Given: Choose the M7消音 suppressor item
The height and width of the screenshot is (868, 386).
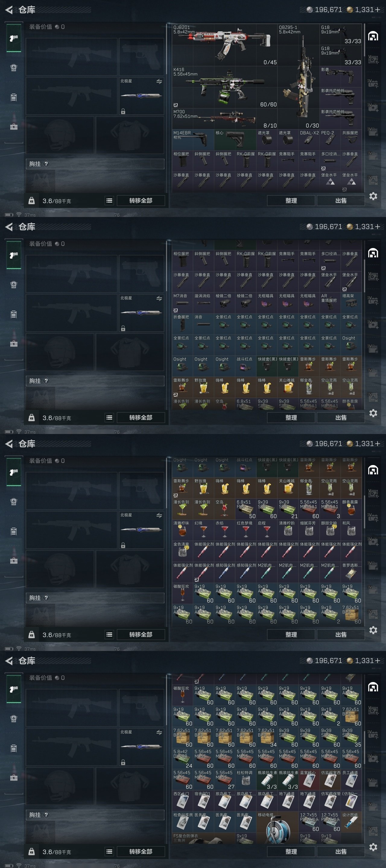Looking at the screenshot, I should 182,303.
